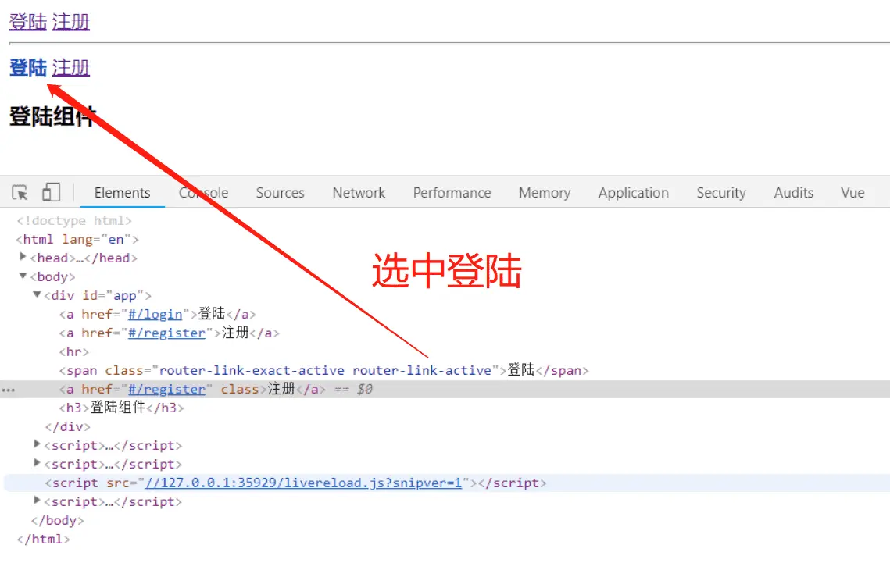Open the Performance tab

tap(452, 193)
